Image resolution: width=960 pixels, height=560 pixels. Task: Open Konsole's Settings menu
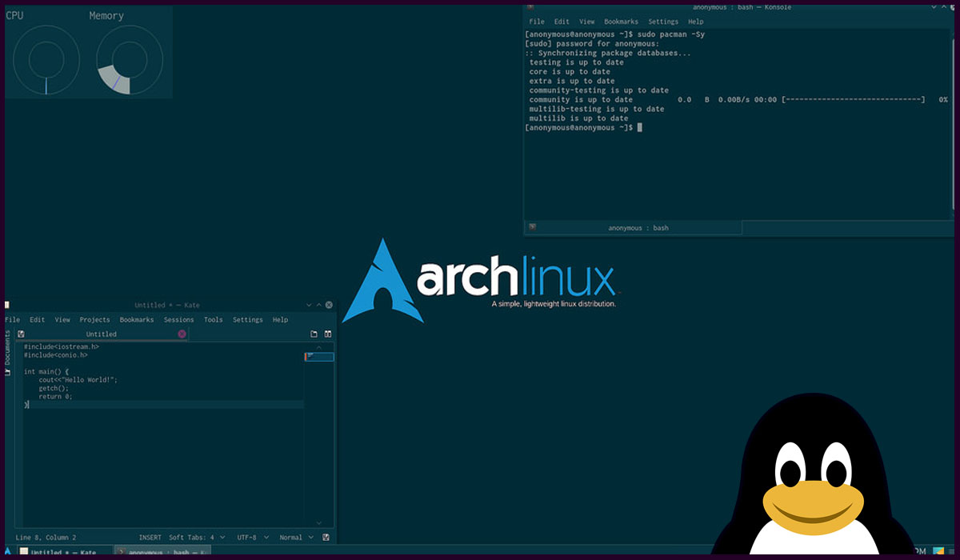tap(663, 22)
